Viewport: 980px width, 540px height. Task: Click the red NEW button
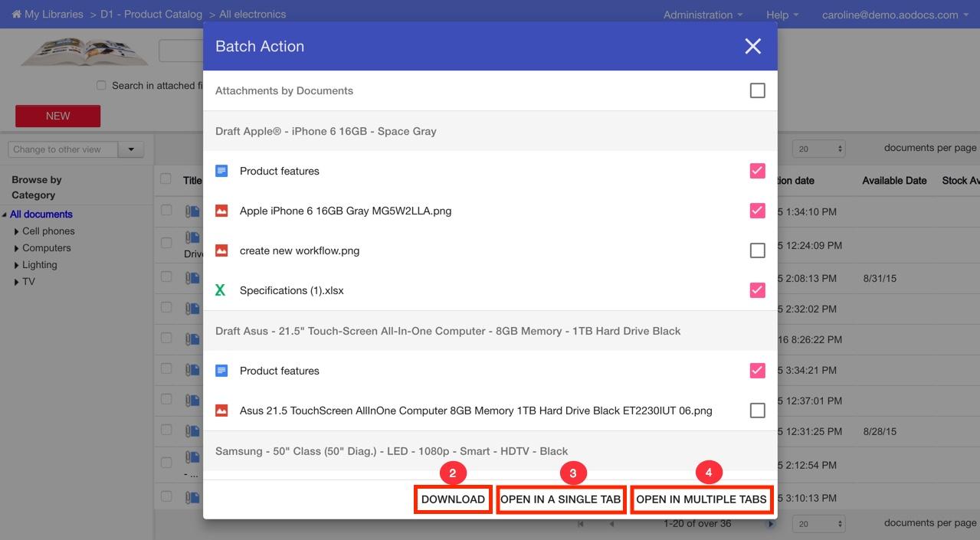[x=57, y=116]
